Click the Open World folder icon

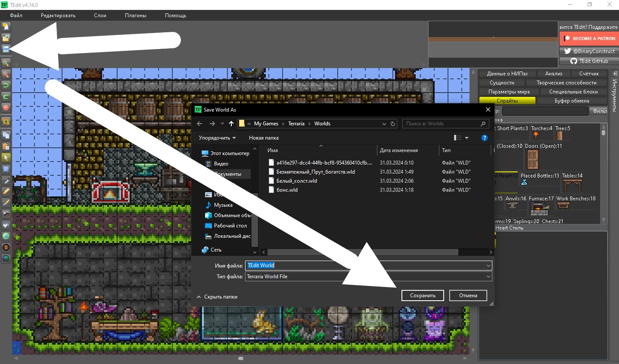6,38
